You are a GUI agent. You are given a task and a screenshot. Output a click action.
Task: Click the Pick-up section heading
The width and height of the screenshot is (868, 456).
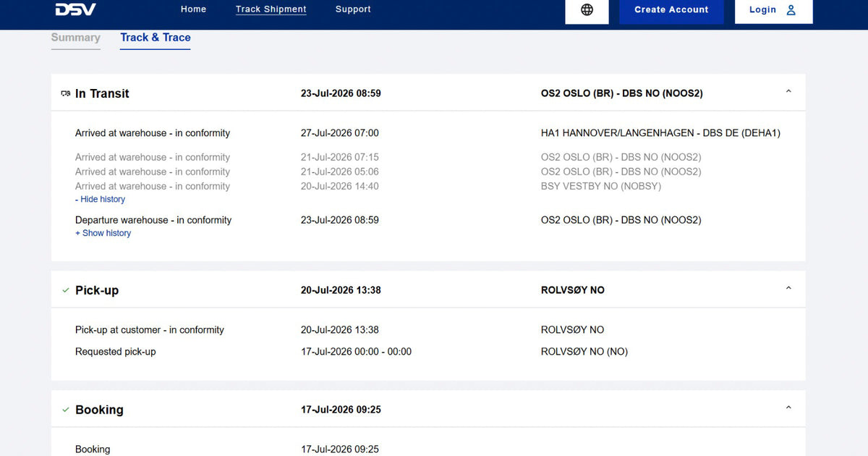(x=97, y=290)
